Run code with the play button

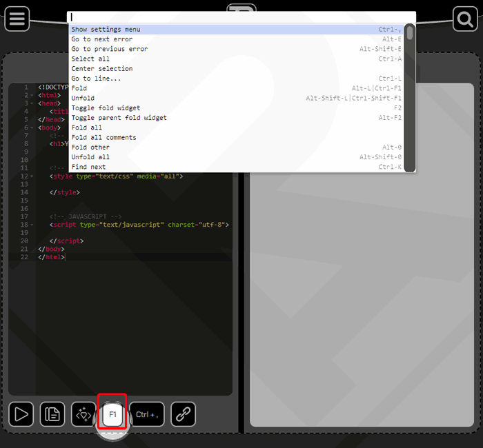pyautogui.click(x=21, y=414)
